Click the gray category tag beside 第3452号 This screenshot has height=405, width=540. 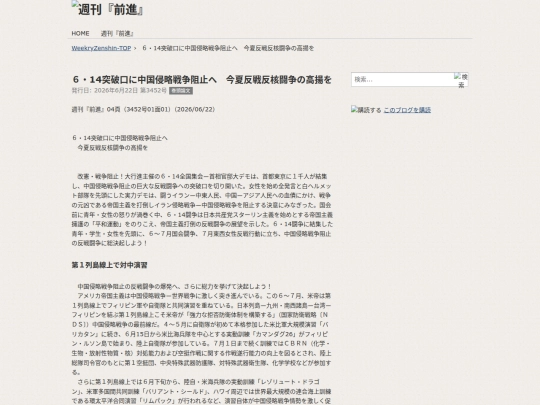tap(181, 91)
